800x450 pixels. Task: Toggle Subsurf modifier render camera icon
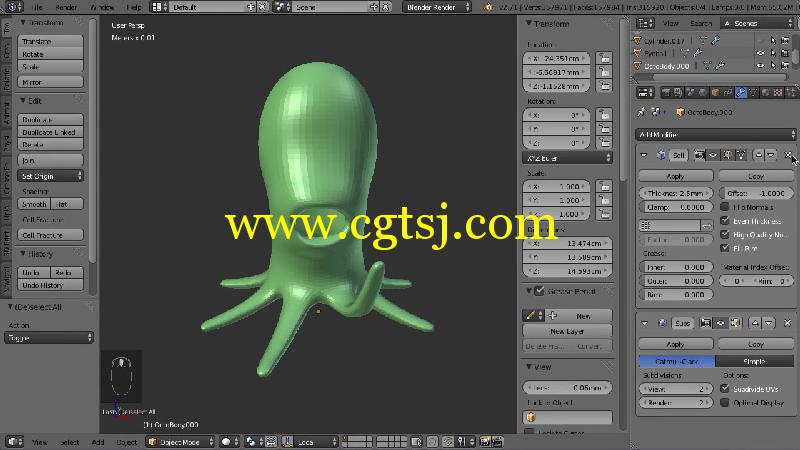(x=706, y=323)
